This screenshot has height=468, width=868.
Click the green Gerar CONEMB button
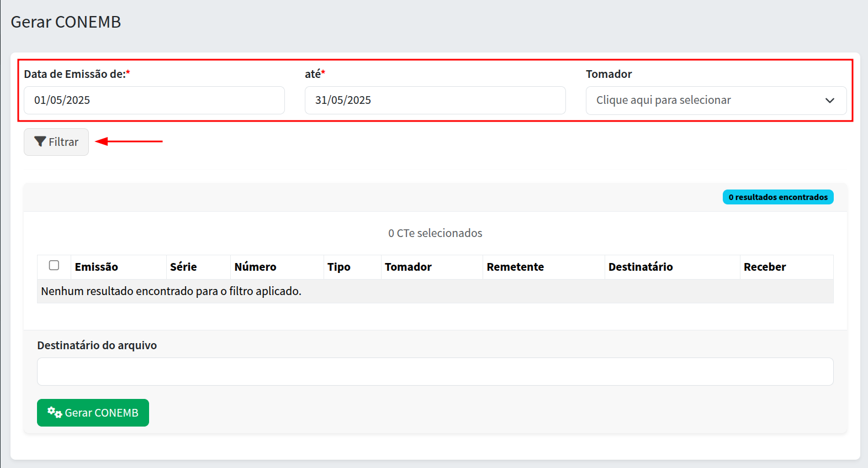pyautogui.click(x=93, y=413)
